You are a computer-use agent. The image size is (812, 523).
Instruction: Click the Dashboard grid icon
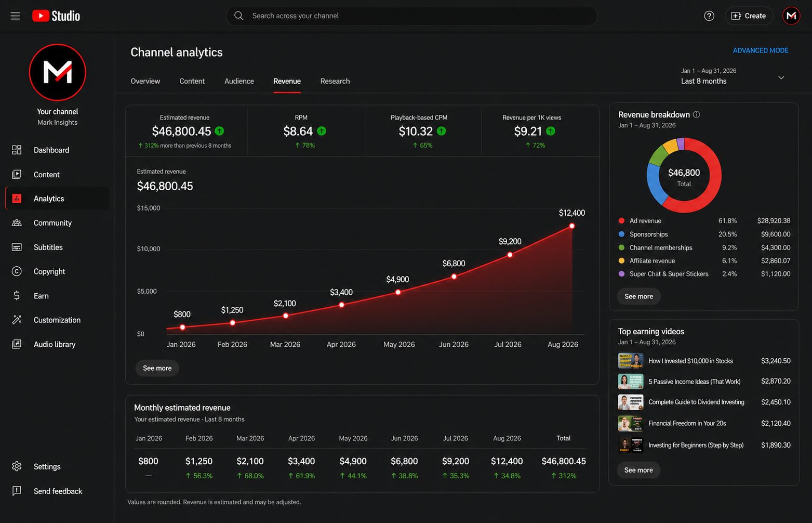[17, 150]
